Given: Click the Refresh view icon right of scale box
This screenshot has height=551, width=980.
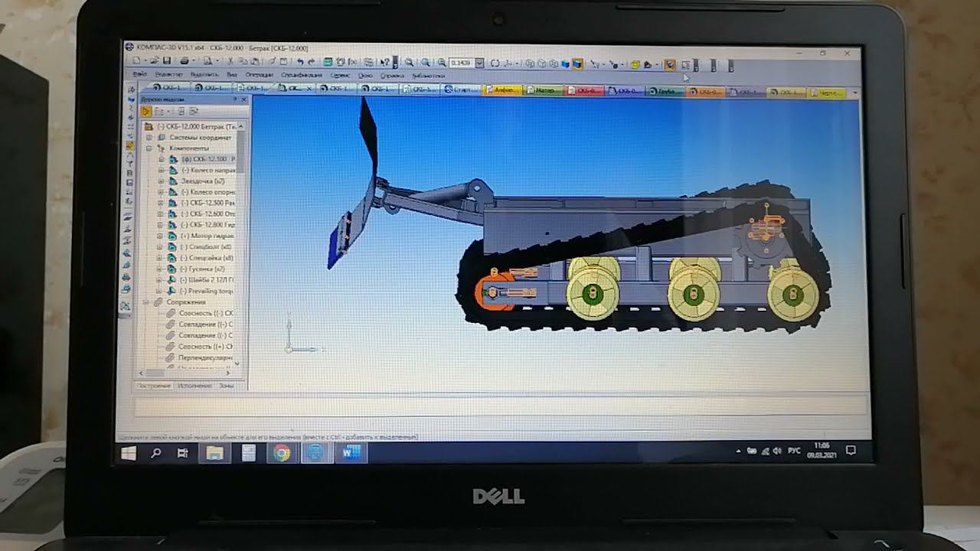Looking at the screenshot, I should point(495,64).
